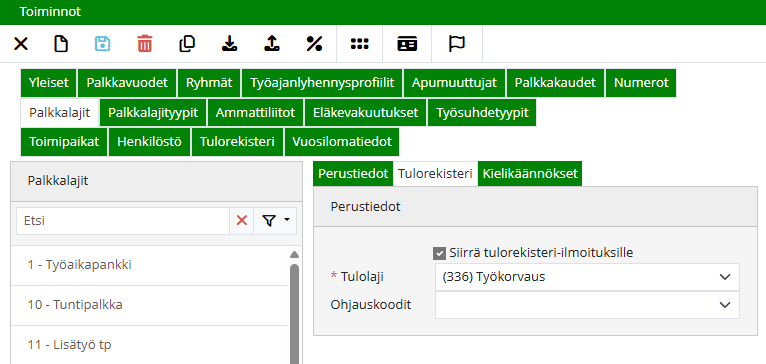
Task: Open the Työajanlyhennysprofiilit tab
Action: [x=322, y=83]
